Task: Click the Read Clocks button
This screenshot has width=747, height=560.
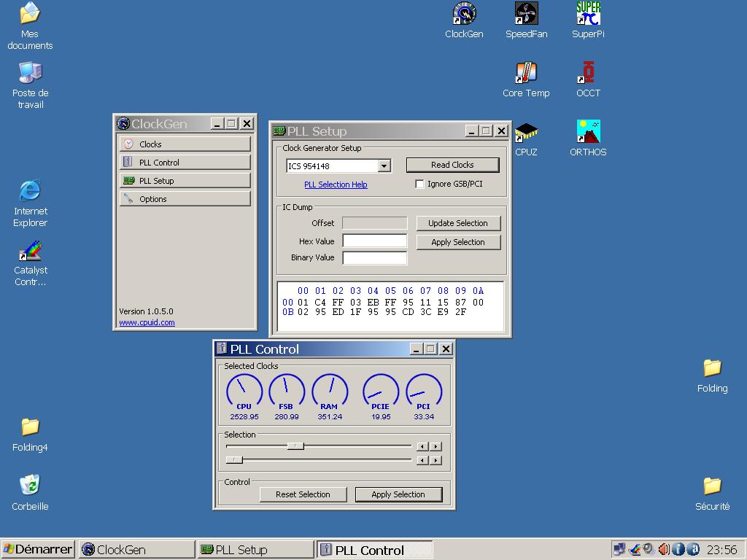Action: pos(452,165)
